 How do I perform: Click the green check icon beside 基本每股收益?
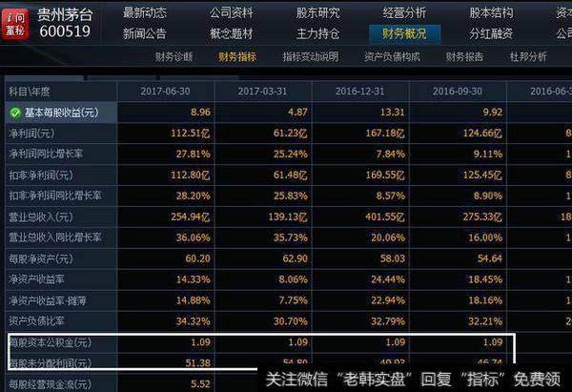(15, 113)
